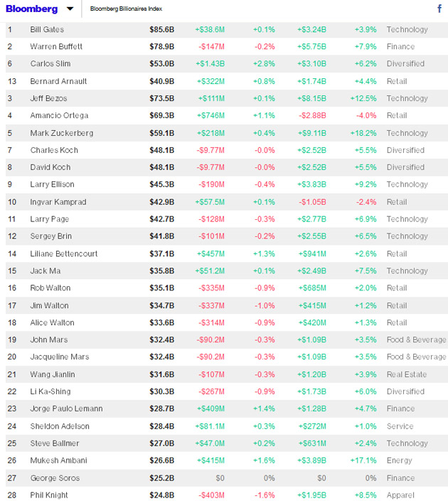Click on Liliane Bettencourt's name
The width and height of the screenshot is (448, 501).
tap(64, 254)
